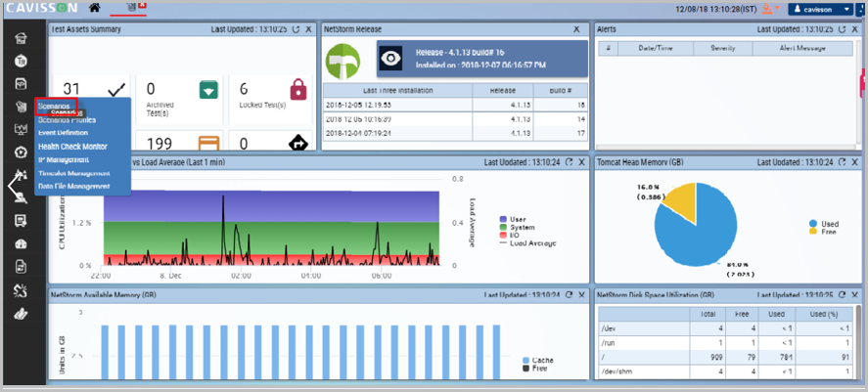
Task: Click the icon above the last sidebar icon
Action: coord(21,289)
